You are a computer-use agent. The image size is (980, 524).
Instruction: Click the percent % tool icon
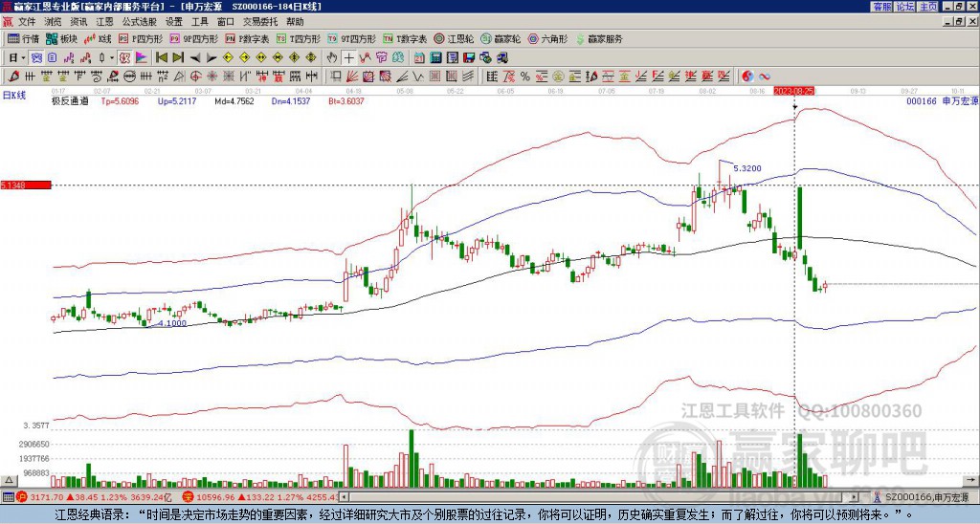click(525, 76)
